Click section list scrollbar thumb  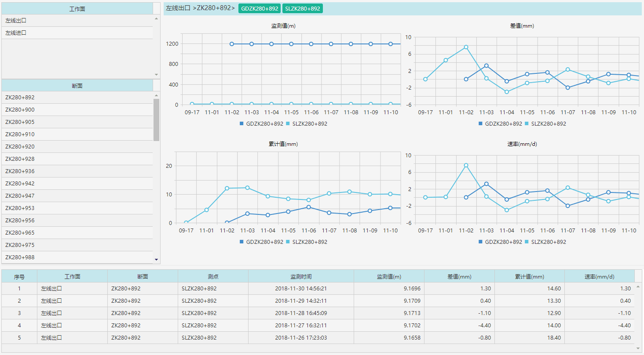point(156,120)
